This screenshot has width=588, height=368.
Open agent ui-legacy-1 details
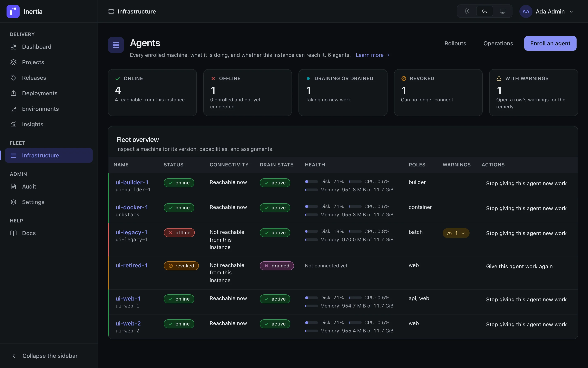click(x=131, y=232)
